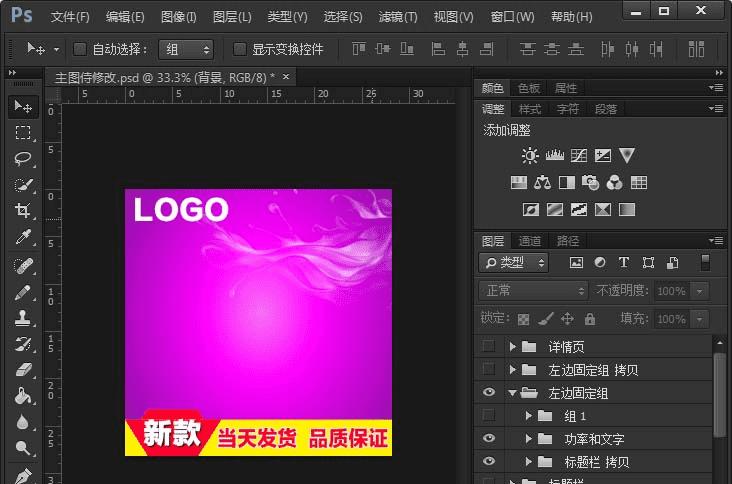This screenshot has width=732, height=484.
Task: Add Curves adjustment
Action: coord(578,155)
